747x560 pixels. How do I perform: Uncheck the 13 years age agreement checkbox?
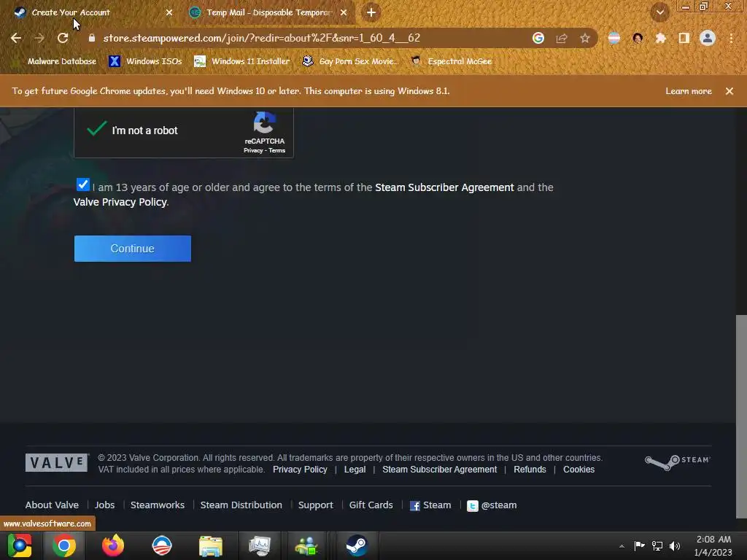tap(83, 184)
